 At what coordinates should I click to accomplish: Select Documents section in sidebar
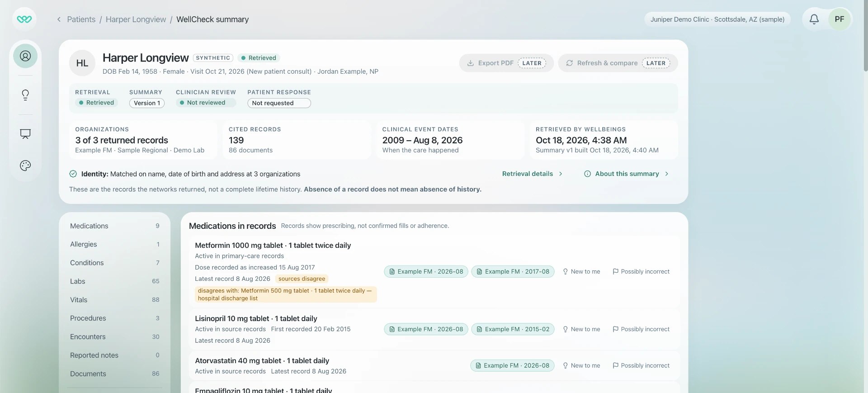click(114, 374)
